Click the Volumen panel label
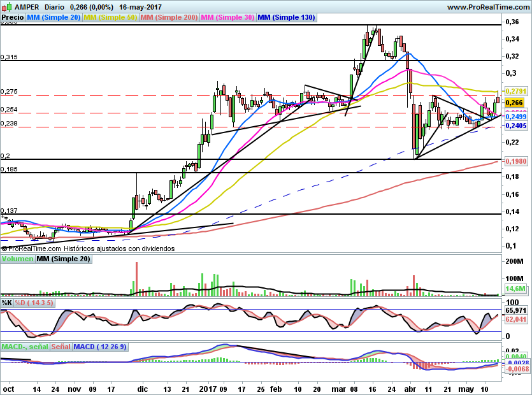Viewport: 532px width, 395px height. point(17,259)
